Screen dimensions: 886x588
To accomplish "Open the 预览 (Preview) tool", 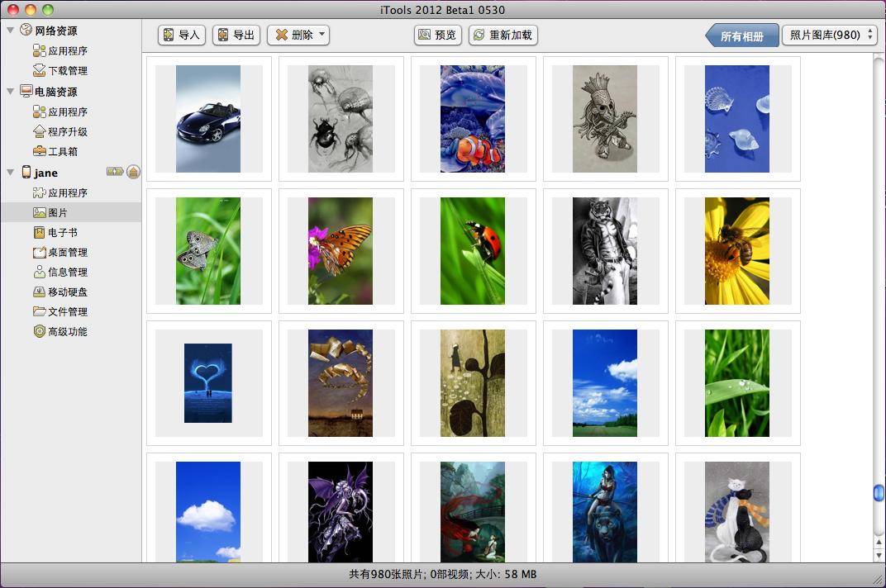I will 437,35.
